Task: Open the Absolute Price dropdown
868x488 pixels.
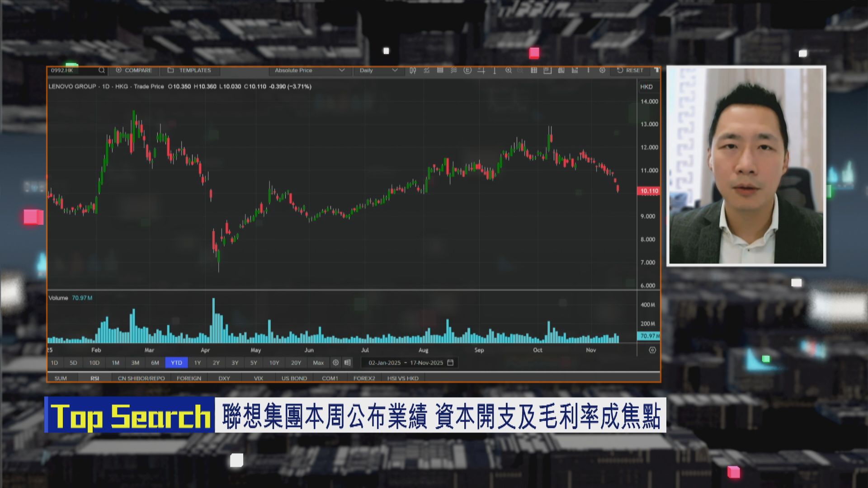Action: coord(310,70)
